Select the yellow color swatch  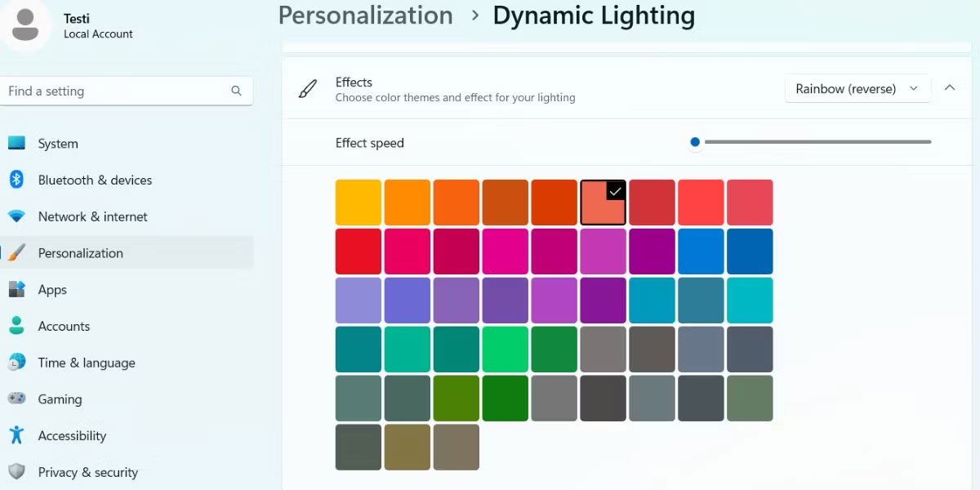coord(358,202)
